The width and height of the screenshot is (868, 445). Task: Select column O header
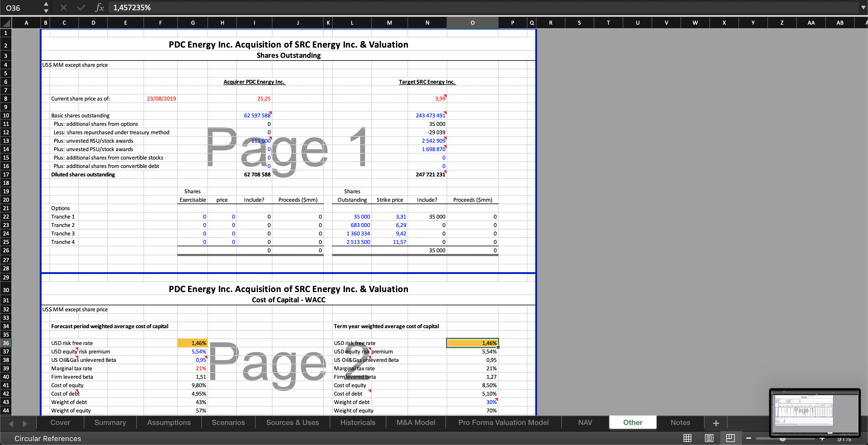[472, 23]
